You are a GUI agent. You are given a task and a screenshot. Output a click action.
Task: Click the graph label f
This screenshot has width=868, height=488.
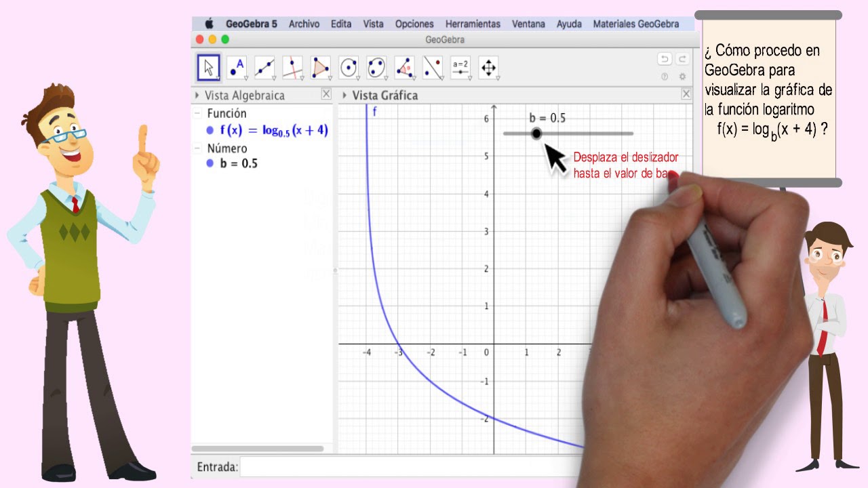[x=375, y=112]
